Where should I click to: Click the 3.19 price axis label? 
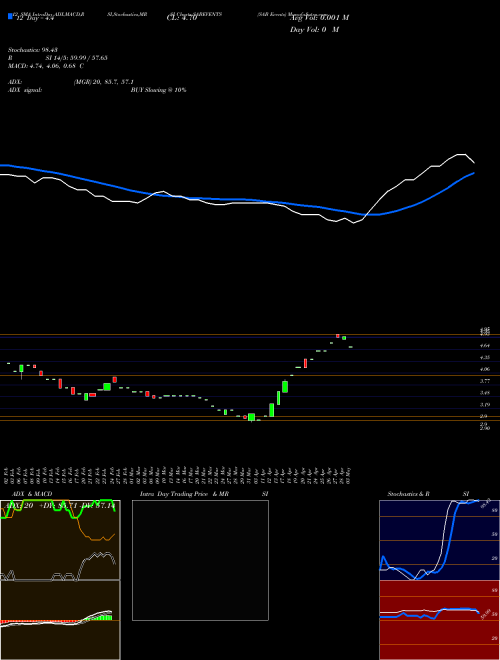484,405
